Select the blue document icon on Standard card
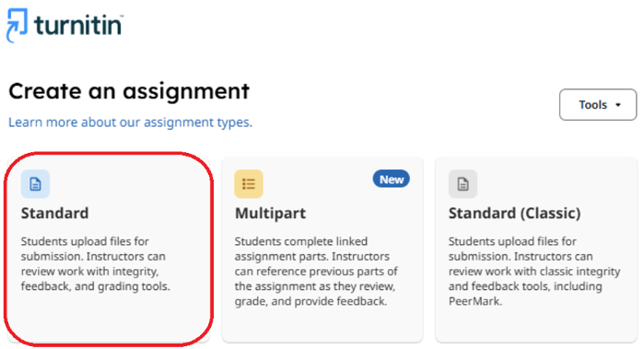 35,184
